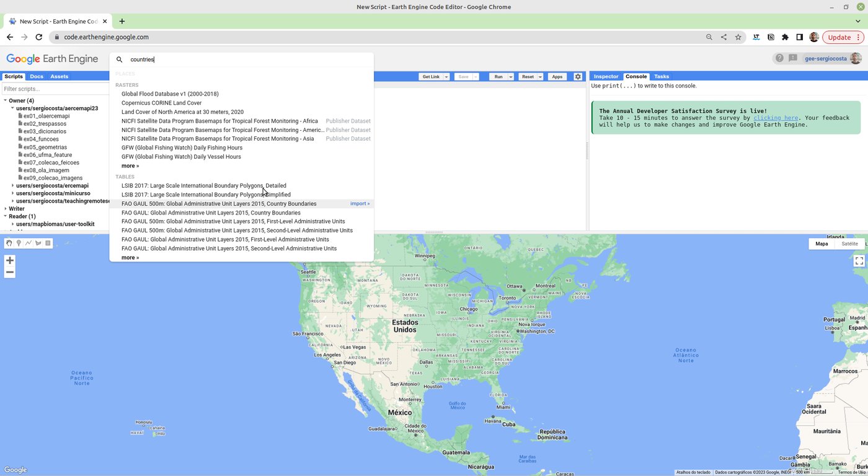Expand users/sergiocosta/minicurso repository

click(x=13, y=193)
